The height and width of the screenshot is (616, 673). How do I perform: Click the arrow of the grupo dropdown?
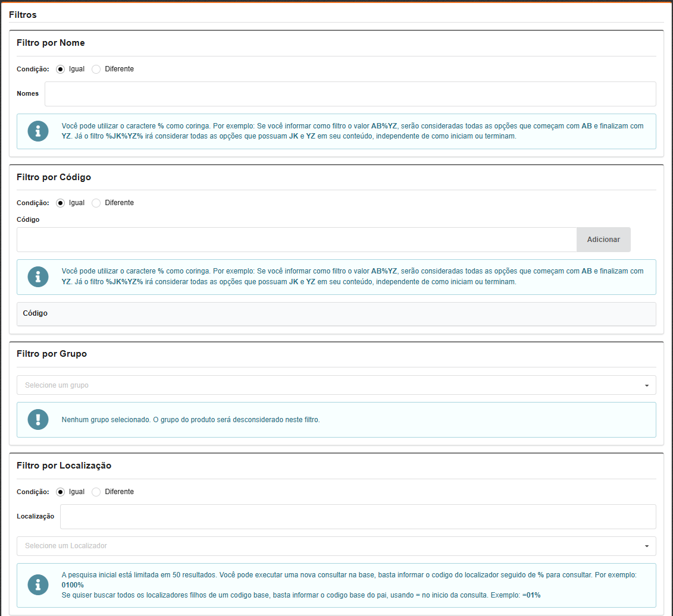point(646,386)
